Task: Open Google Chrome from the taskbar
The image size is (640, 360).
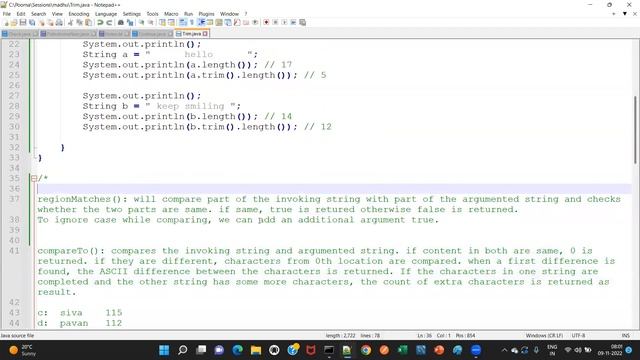Action: pyautogui.click(x=366, y=350)
